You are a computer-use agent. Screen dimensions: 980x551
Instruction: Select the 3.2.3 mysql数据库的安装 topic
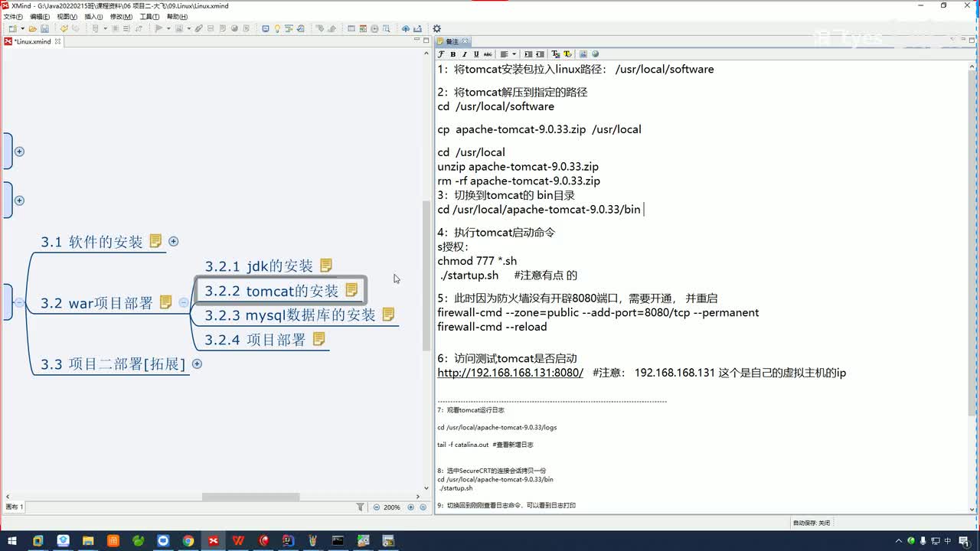coord(290,315)
